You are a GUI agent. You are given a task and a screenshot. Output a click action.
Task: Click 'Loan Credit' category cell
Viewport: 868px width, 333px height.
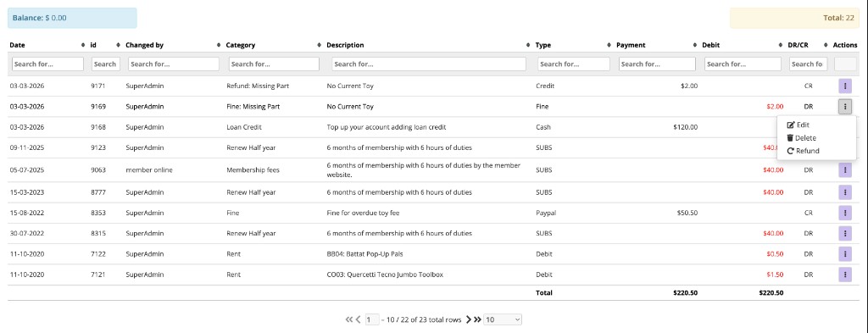(x=244, y=126)
